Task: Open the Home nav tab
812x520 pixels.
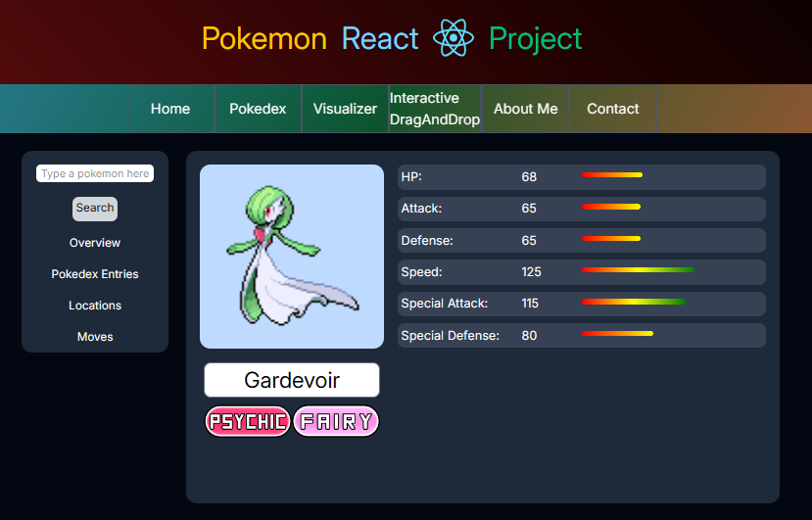Action: [x=170, y=109]
